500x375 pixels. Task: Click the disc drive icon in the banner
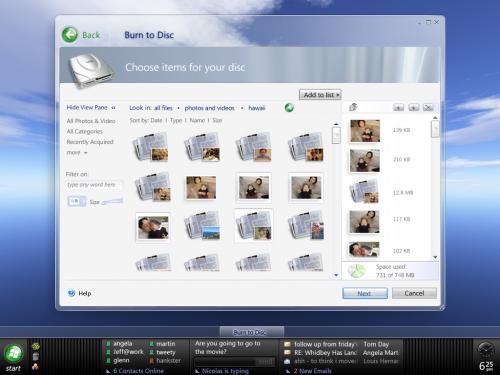[91, 71]
